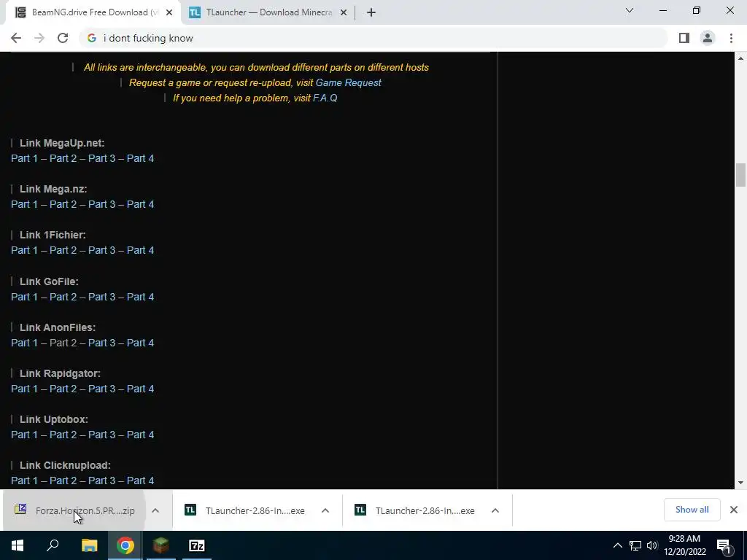Switch to the TLauncher tab
Screen dimensions: 747x560
tap(268, 12)
